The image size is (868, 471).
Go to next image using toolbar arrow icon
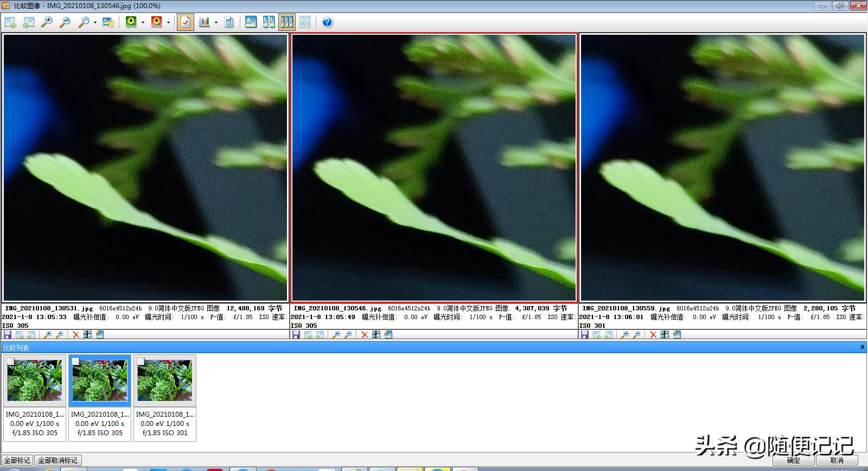click(29, 22)
